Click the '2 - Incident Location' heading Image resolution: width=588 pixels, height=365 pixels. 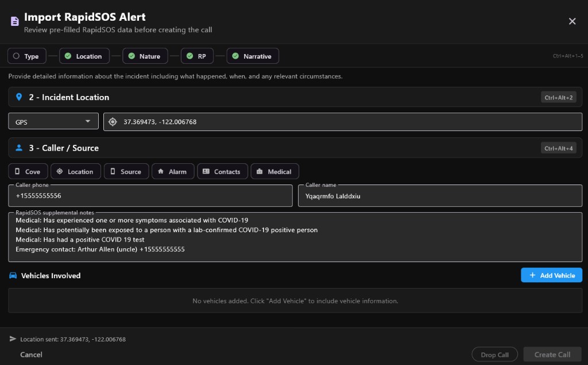coord(69,97)
